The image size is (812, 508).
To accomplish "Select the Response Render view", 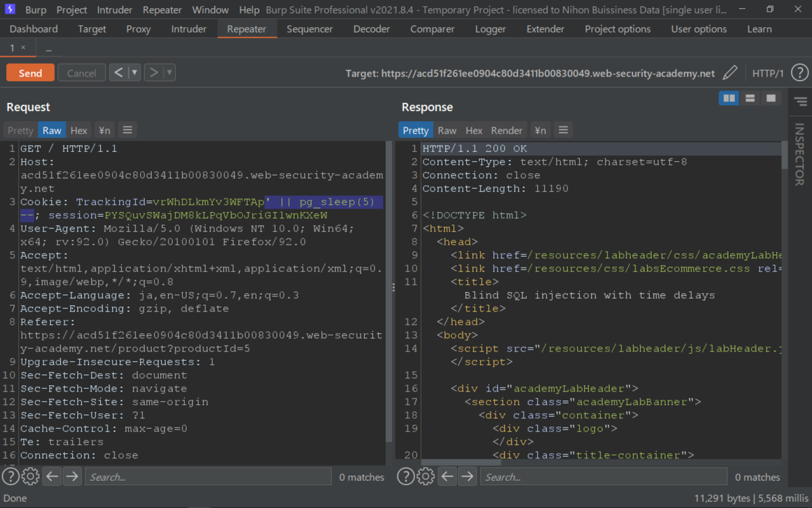I will pyautogui.click(x=507, y=130).
